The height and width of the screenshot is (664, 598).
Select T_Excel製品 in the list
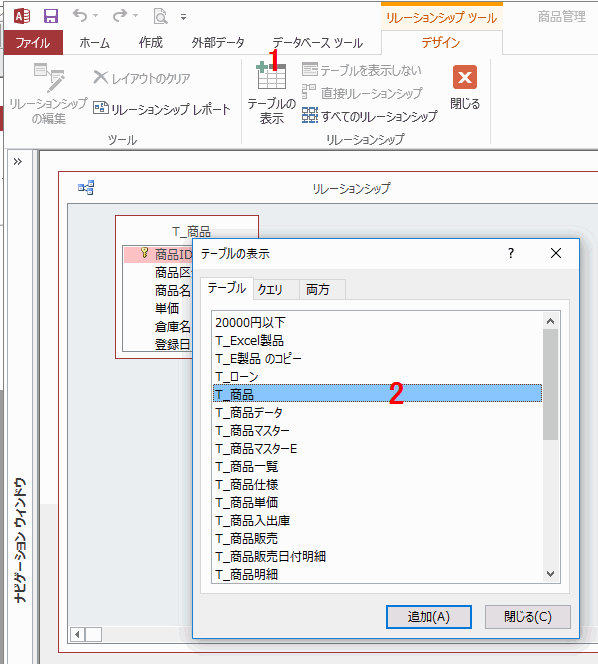point(378,340)
